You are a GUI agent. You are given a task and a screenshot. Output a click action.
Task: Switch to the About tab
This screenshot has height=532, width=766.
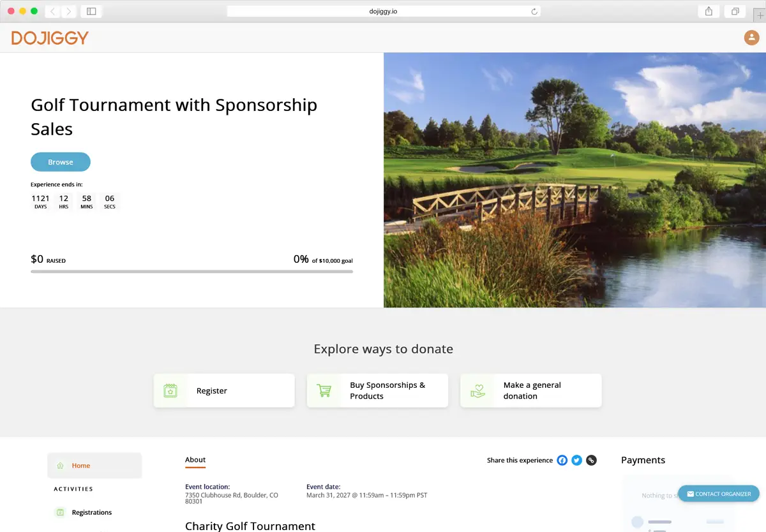click(x=195, y=459)
